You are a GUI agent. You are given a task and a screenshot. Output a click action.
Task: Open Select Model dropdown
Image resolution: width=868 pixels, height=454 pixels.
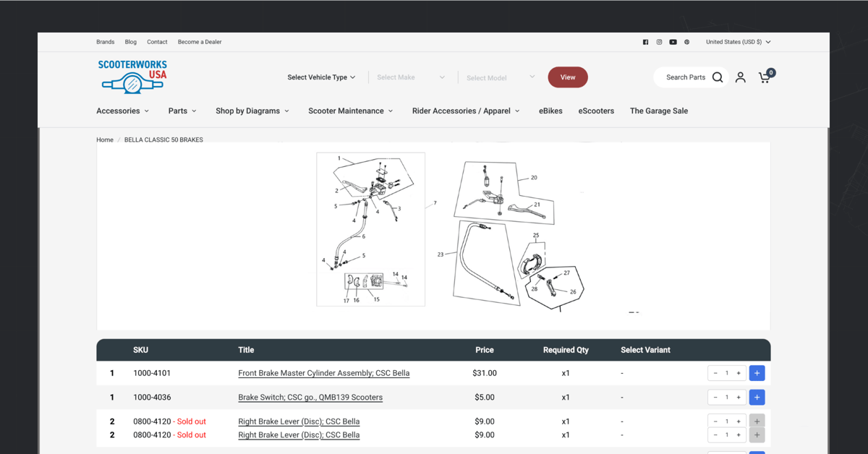(x=501, y=77)
